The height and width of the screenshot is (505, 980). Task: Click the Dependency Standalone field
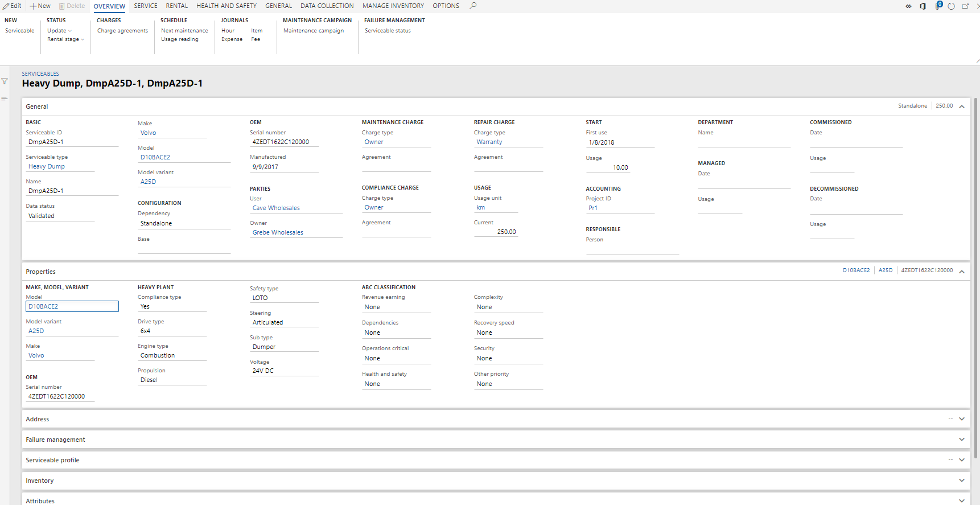click(184, 224)
